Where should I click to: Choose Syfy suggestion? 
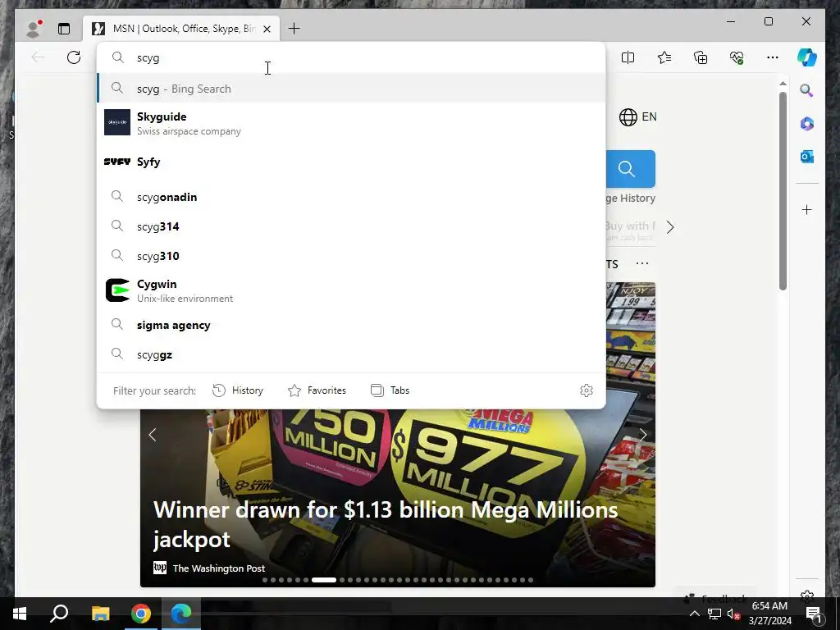[351, 162]
